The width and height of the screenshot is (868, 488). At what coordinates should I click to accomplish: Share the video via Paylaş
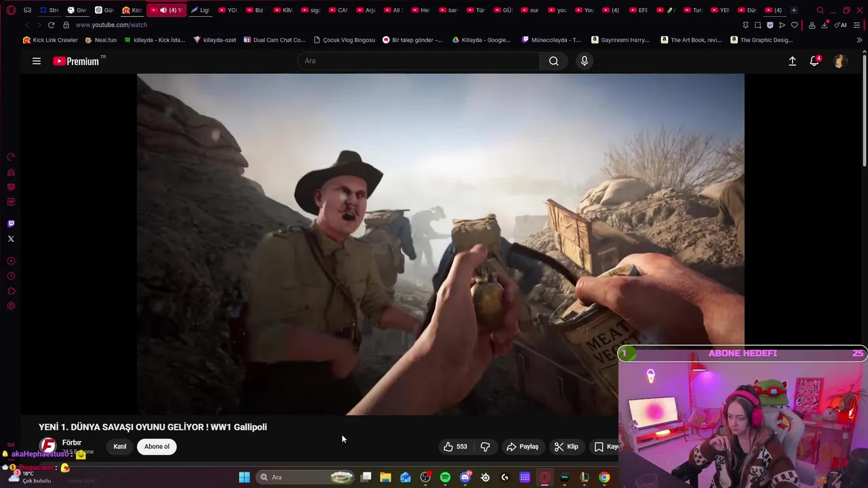(x=523, y=447)
